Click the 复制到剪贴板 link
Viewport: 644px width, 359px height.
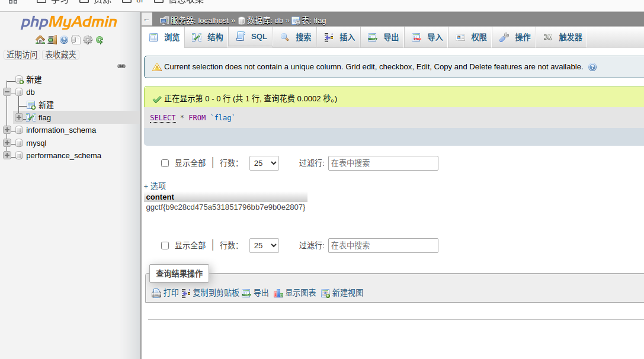click(x=216, y=293)
